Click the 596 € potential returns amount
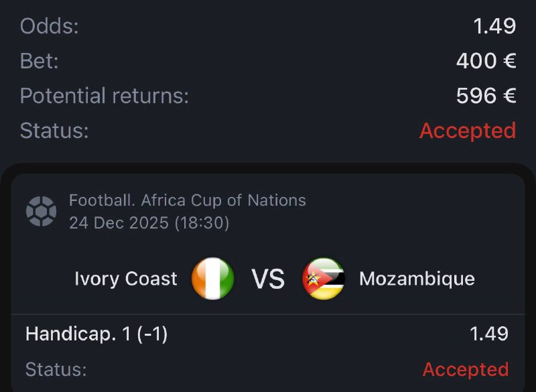 (486, 96)
